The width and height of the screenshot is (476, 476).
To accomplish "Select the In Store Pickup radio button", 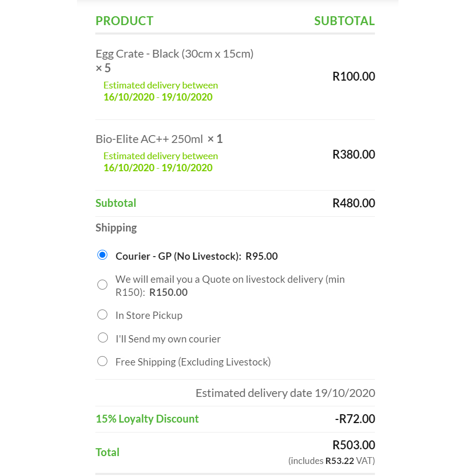I will tap(102, 315).
